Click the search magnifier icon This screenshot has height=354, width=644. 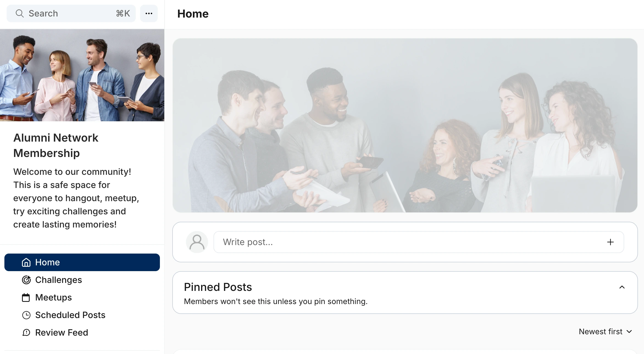point(20,13)
